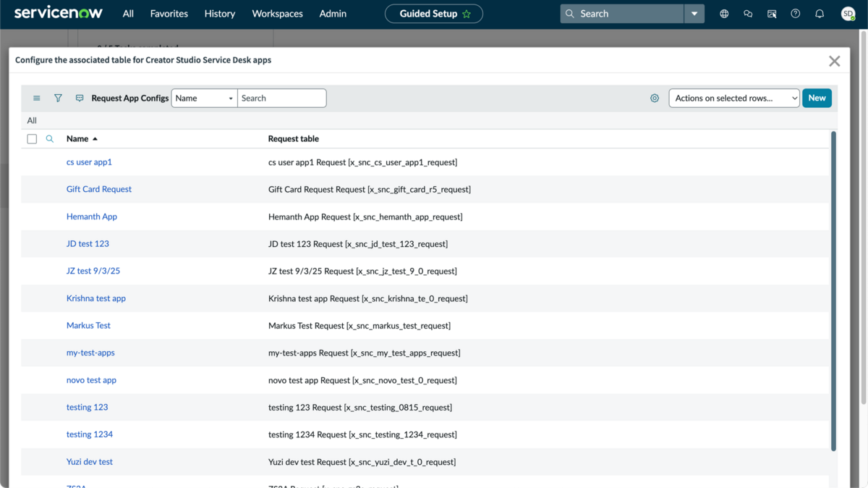This screenshot has width=868, height=488.
Task: Select all rows with header checkbox
Action: [32, 139]
